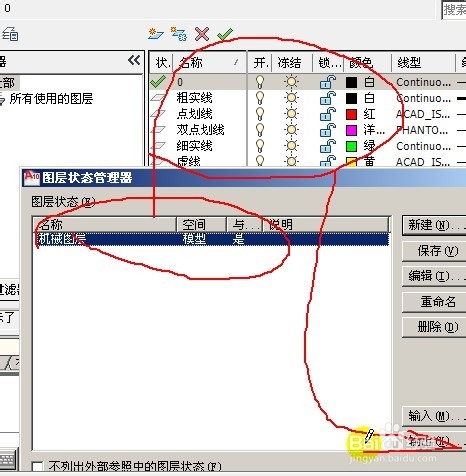Click 新建(N) button in layer states manager

[x=434, y=225]
